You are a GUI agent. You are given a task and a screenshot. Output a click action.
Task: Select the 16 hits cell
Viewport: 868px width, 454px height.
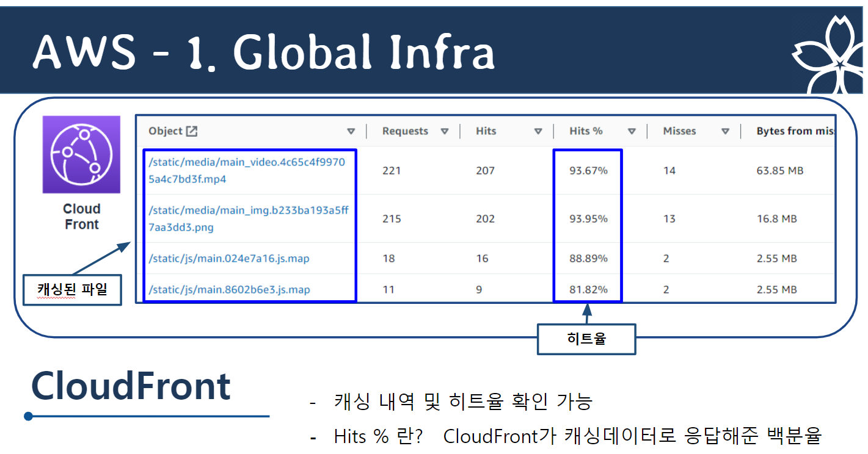[482, 259]
